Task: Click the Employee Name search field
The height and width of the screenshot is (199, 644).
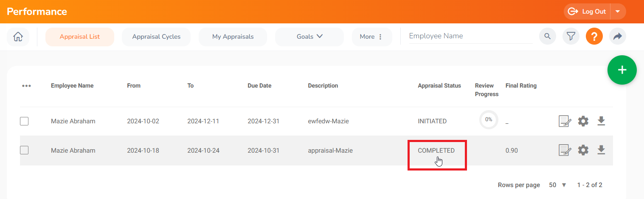Action: pos(470,36)
